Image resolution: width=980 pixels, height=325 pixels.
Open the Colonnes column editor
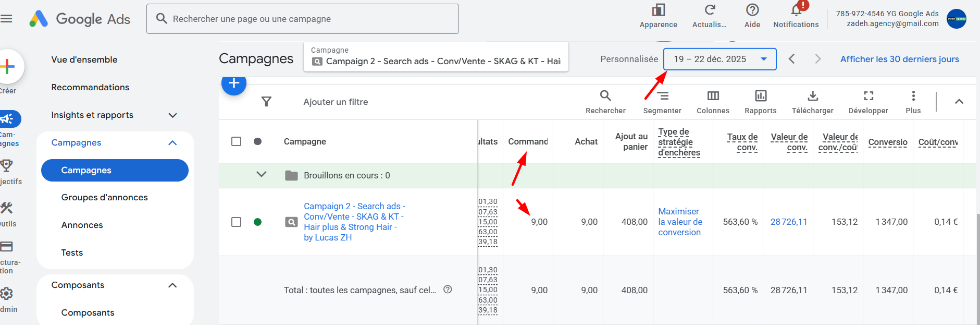pos(713,97)
